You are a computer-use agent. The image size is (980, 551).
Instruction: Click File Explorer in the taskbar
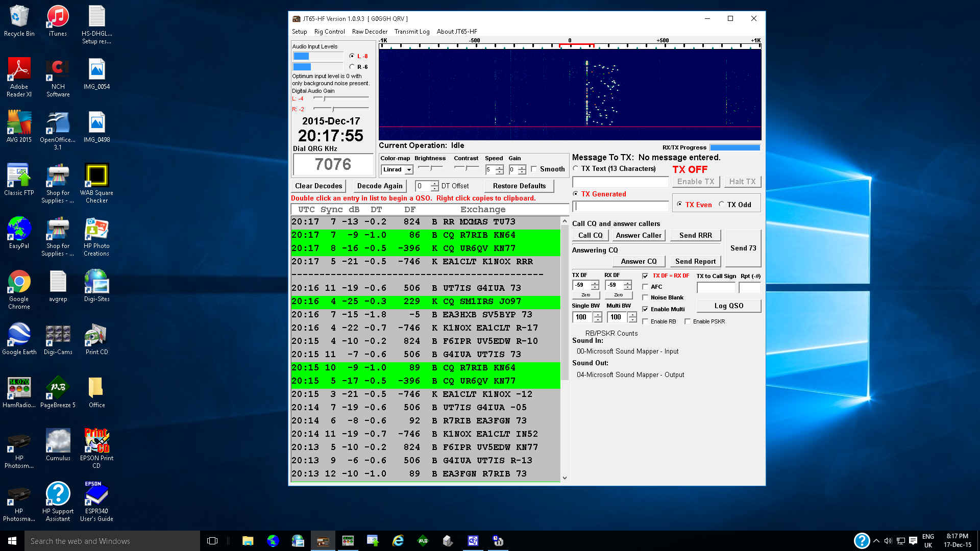[248, 541]
